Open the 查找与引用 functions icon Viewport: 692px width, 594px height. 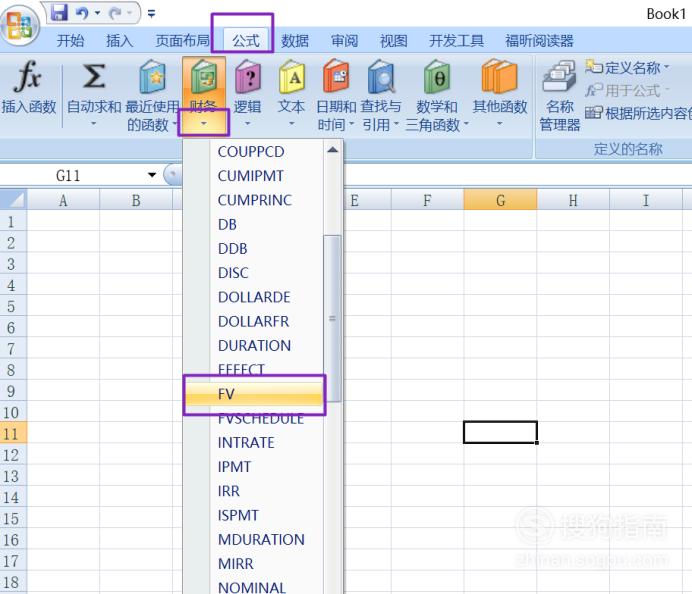(381, 76)
